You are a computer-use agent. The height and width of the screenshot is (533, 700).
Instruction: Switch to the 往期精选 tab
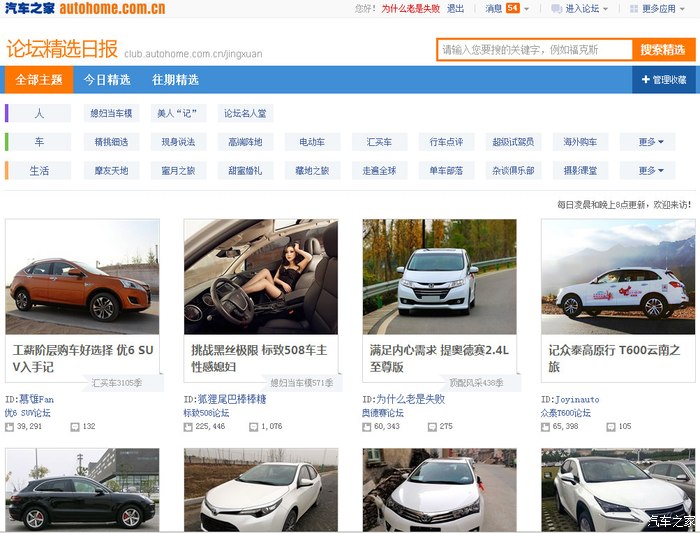click(x=175, y=80)
